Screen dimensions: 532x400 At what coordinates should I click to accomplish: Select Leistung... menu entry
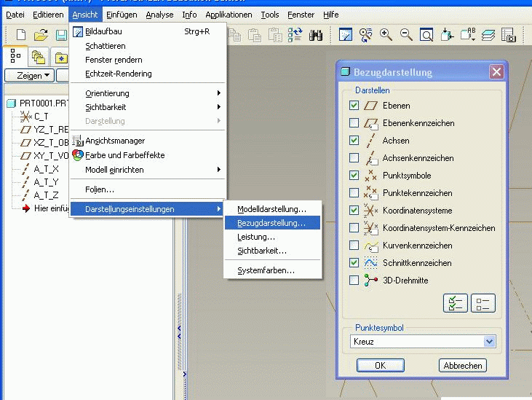coord(272,237)
